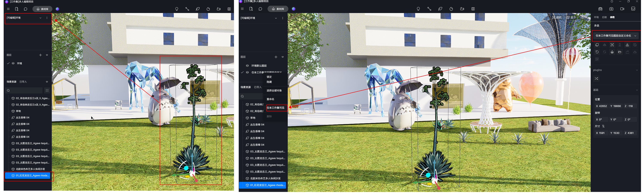Open [可编辑]环境 more options in left window
The height and width of the screenshot is (193, 644).
[47, 18]
